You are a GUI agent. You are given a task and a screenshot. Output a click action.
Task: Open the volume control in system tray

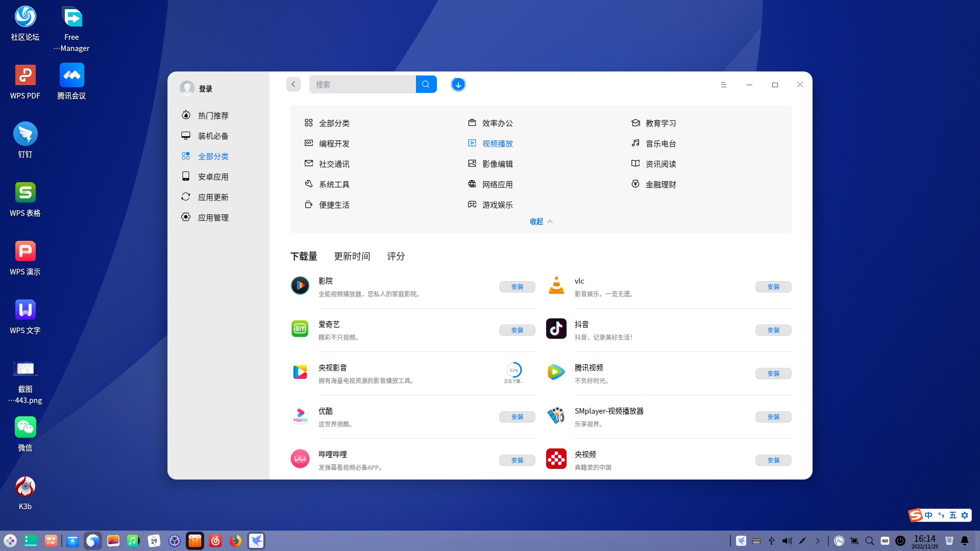tap(787, 541)
